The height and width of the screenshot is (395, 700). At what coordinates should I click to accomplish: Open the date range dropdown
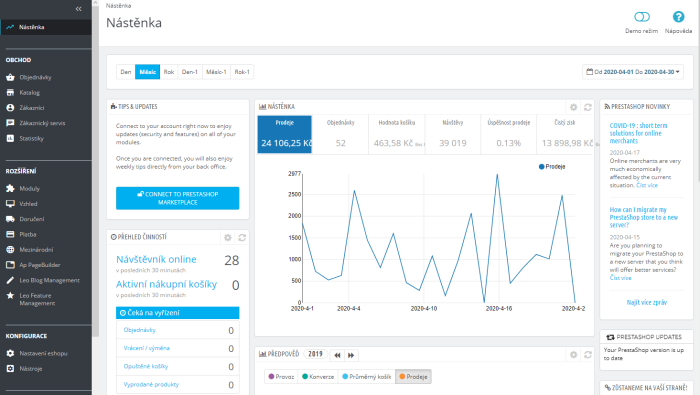point(633,72)
